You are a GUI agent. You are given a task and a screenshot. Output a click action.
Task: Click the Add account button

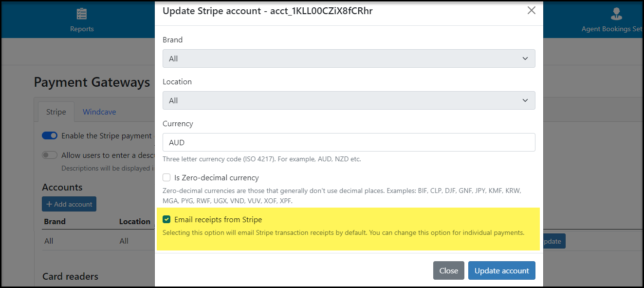pos(69,204)
